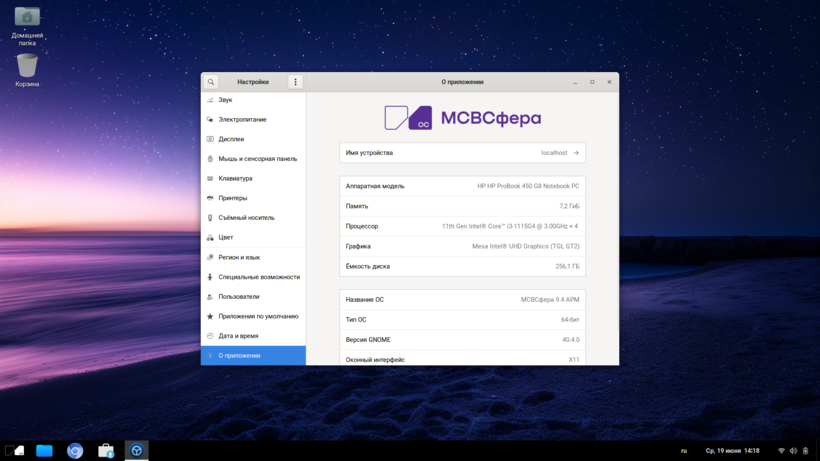Open the Имя устройства row to rename
Screen dimensions: 820x461
coord(462,153)
